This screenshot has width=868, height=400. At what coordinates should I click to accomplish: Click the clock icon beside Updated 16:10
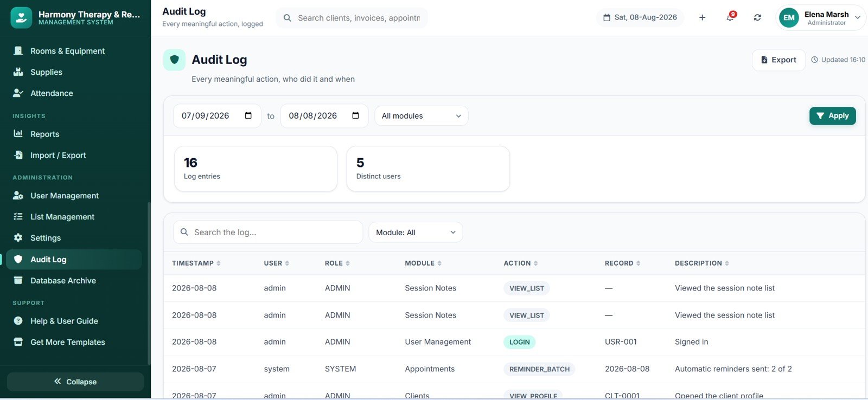(814, 60)
